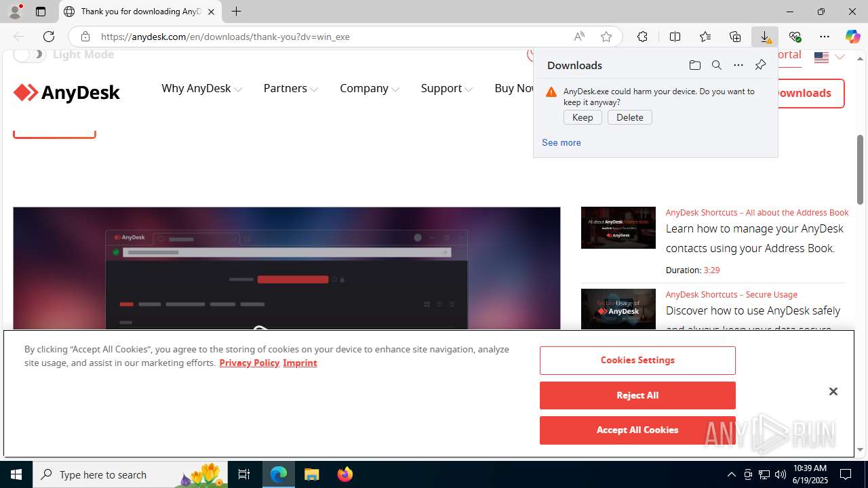
Task: Keep the AnyDesk.exe download
Action: pos(583,117)
